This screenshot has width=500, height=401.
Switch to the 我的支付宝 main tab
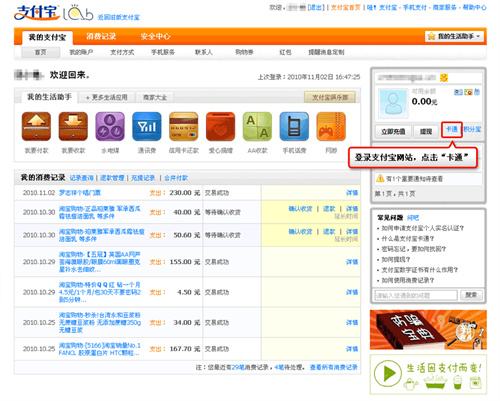47,37
